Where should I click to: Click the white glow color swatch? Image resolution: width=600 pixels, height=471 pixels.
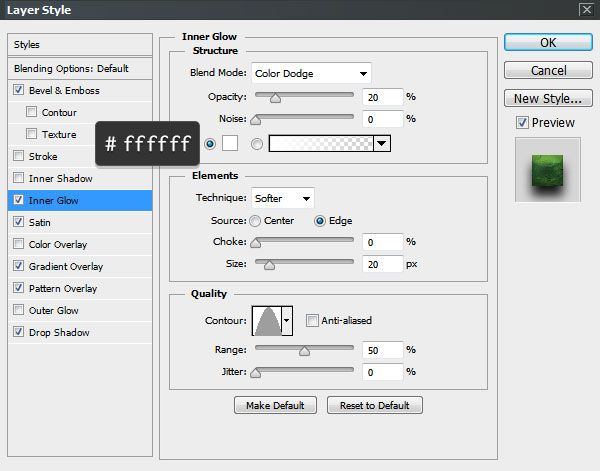click(x=230, y=143)
